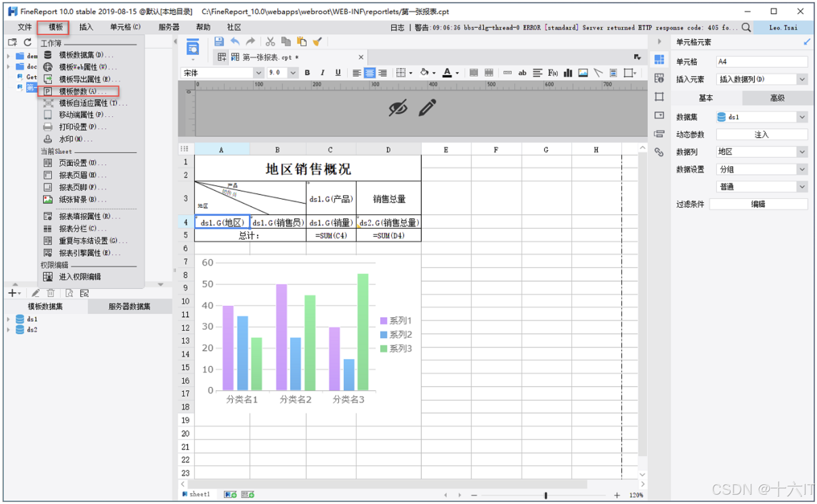This screenshot has width=817, height=504.
Task: Insert a slope line into the cell
Action: [598, 73]
